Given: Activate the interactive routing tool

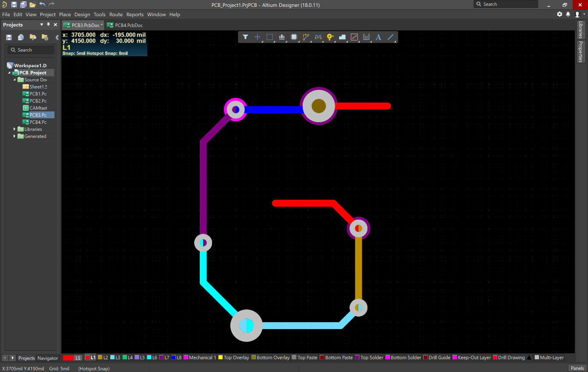Looking at the screenshot, I should pos(306,37).
